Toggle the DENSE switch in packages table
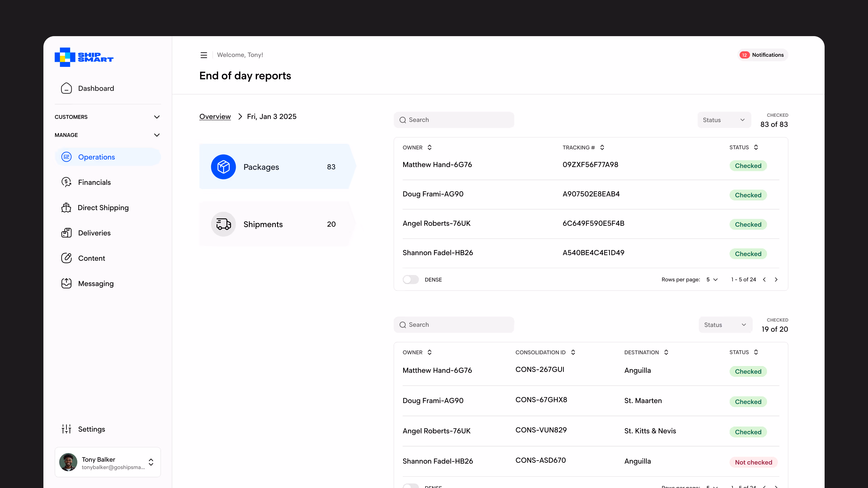The height and width of the screenshot is (488, 868). pos(410,279)
